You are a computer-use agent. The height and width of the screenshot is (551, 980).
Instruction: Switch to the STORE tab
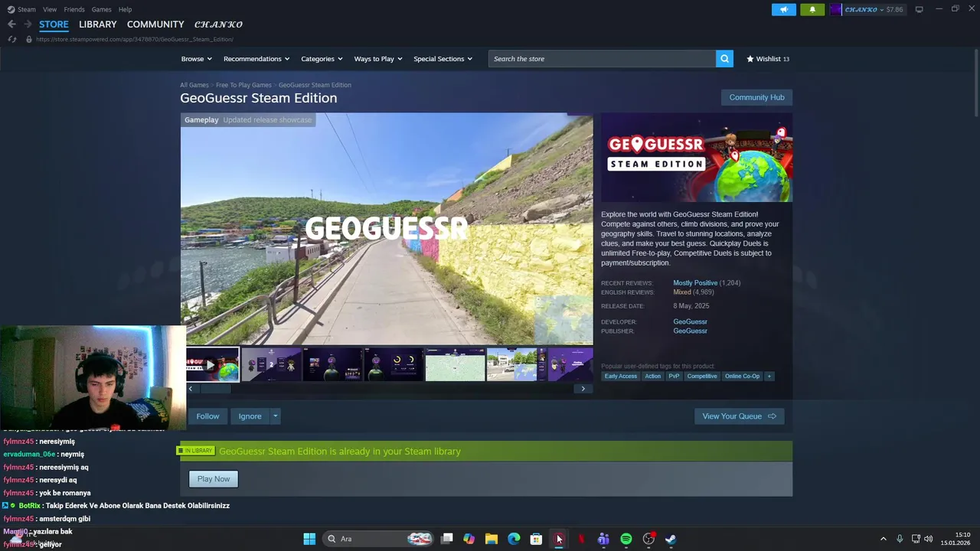[54, 24]
